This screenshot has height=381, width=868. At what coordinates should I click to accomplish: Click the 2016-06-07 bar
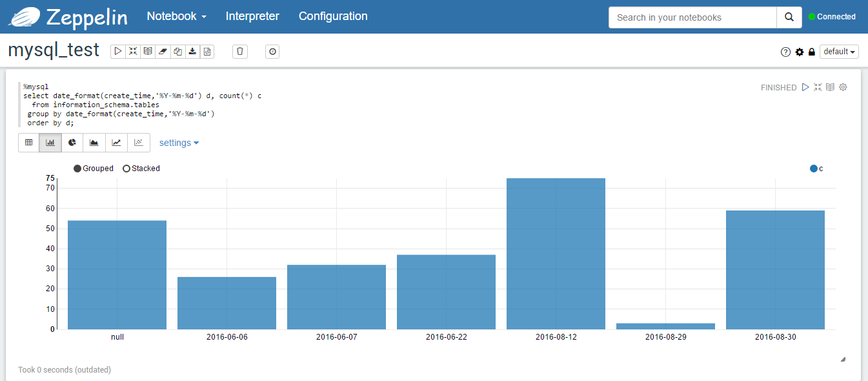coord(336,297)
